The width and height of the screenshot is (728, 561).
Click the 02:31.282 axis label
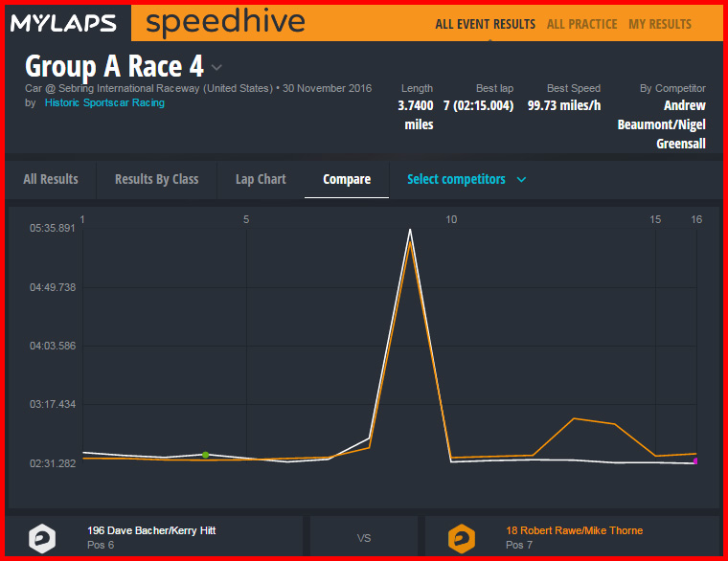tap(53, 463)
